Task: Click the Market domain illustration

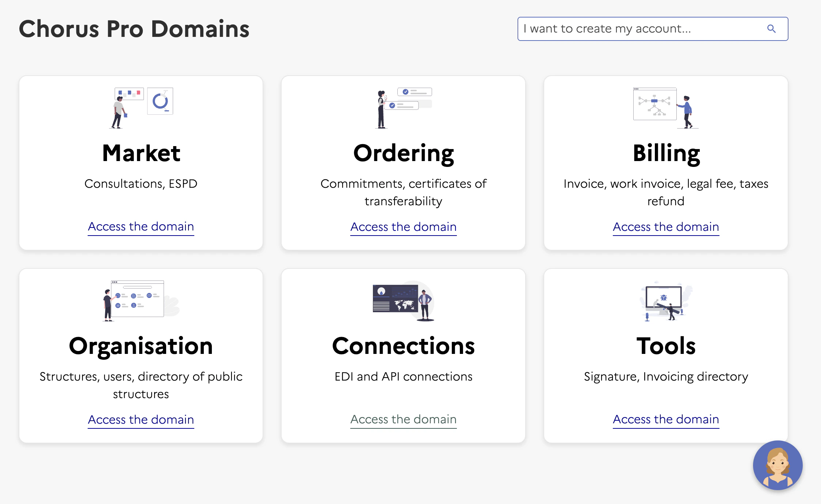Action: [141, 106]
